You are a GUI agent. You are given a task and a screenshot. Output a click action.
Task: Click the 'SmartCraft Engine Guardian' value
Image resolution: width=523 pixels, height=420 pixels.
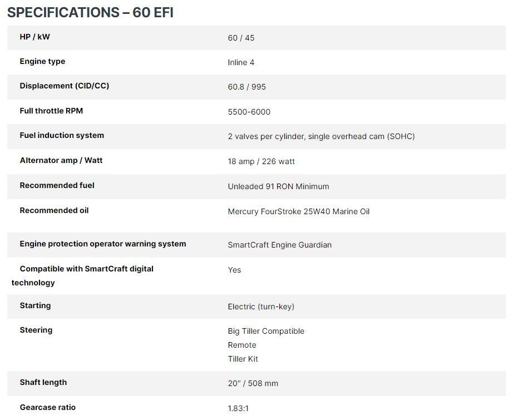[279, 245]
